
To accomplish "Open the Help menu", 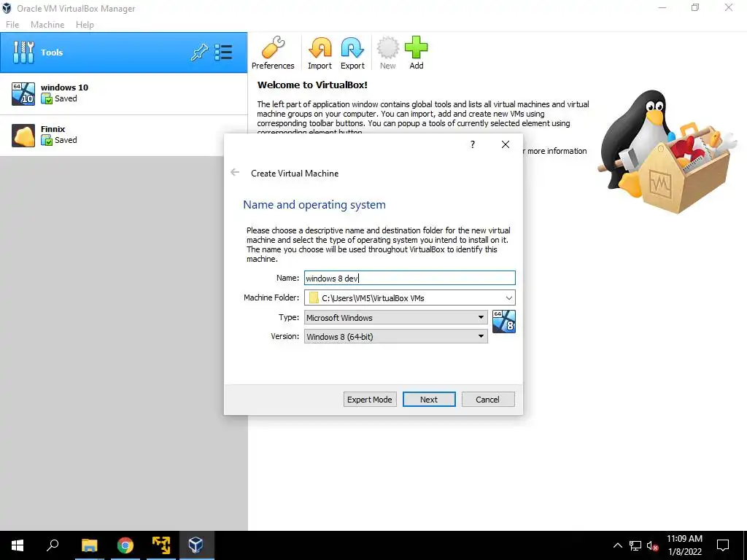I will pyautogui.click(x=85, y=25).
